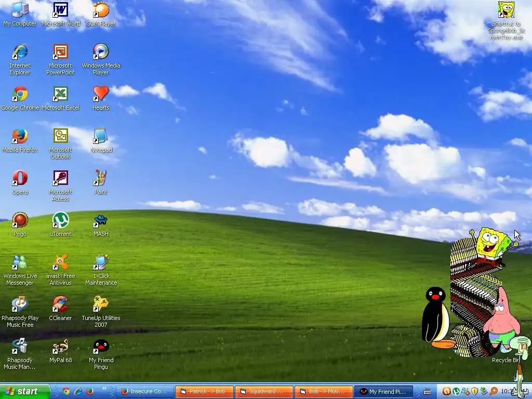532x399 pixels.
Task: Open the My Computer desktop icon
Action: (20, 14)
